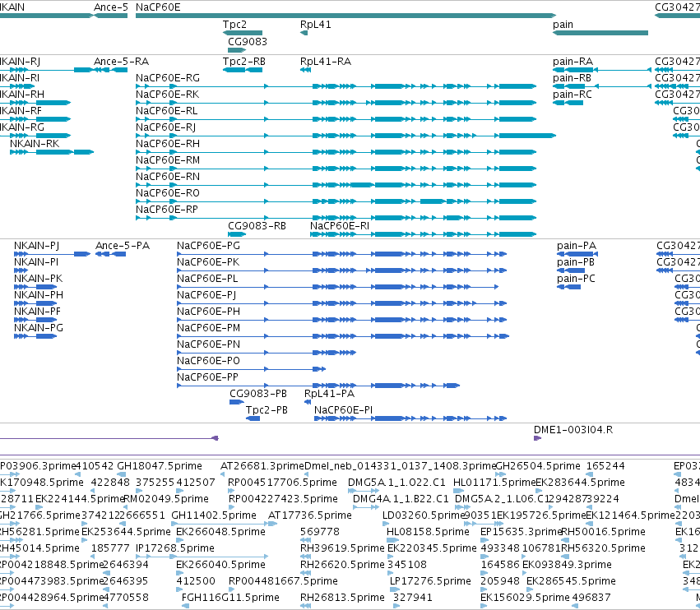Click EST label EK283644.5prime
The height and width of the screenshot is (610, 700).
[x=580, y=483]
